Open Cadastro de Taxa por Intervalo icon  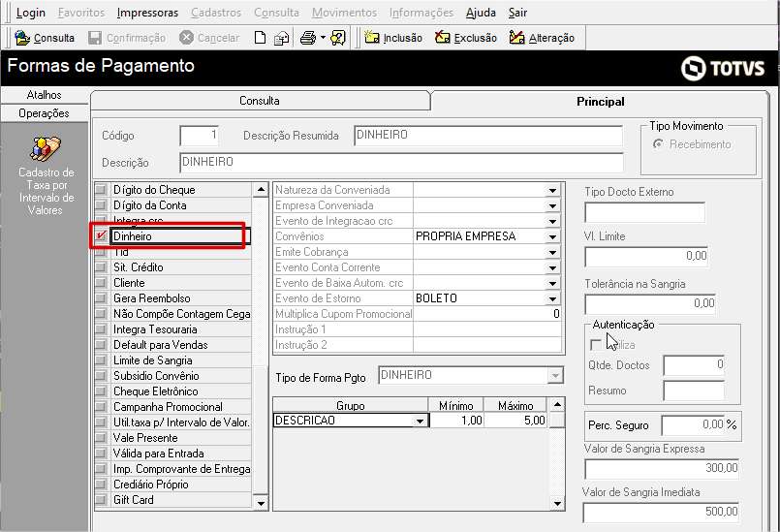(x=46, y=149)
